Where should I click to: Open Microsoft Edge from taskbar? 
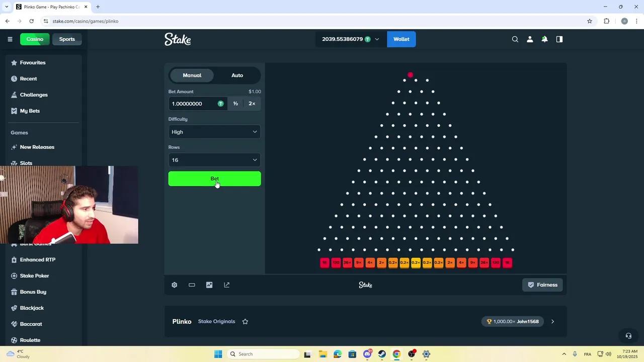337,354
